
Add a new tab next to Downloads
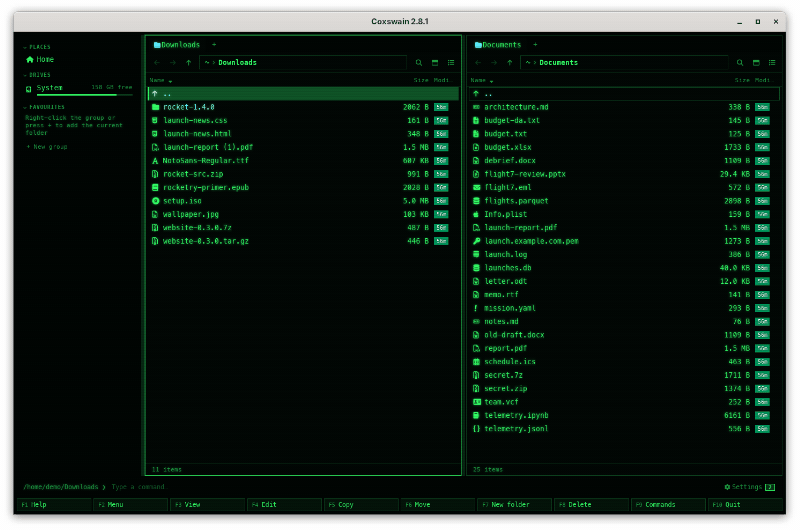[x=214, y=45]
